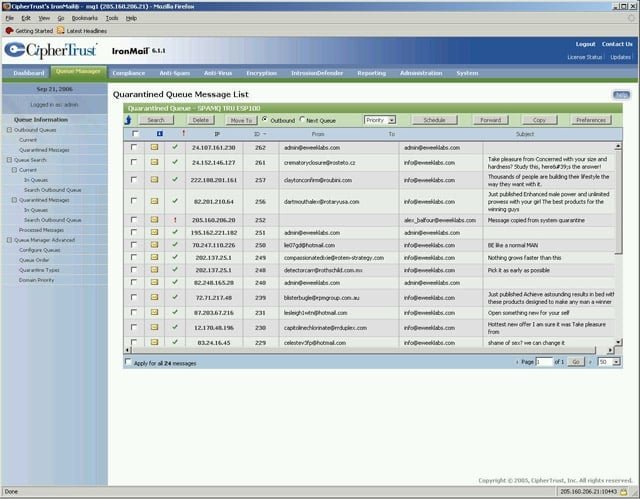Click the Getting Started bookmark icon

point(9,31)
